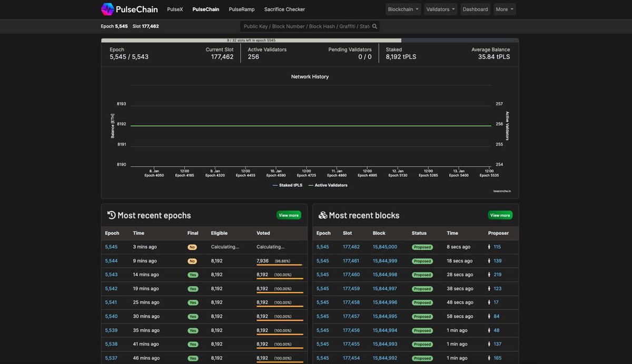Click the Voted column header

click(x=263, y=233)
